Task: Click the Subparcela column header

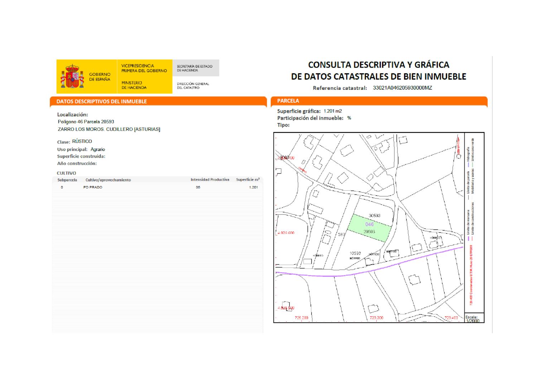Action: point(67,180)
